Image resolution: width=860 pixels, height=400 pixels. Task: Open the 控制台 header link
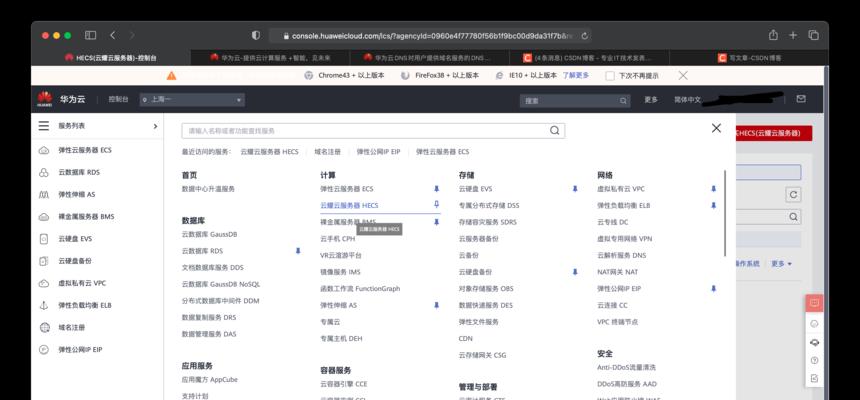118,100
